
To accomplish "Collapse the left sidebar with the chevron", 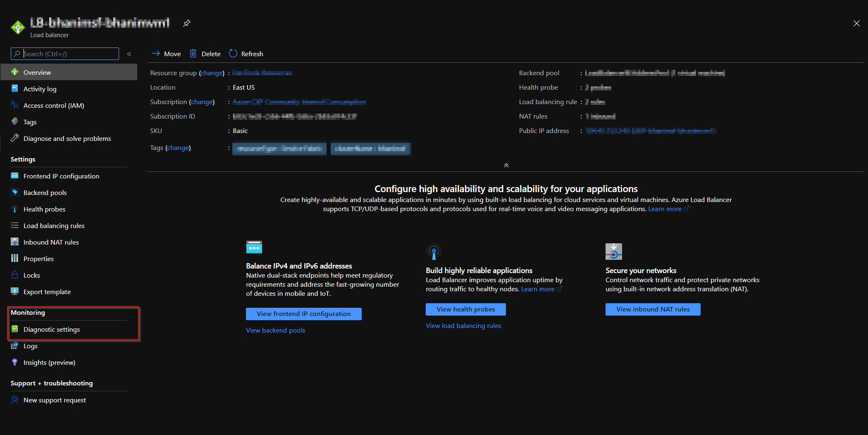I will click(129, 54).
